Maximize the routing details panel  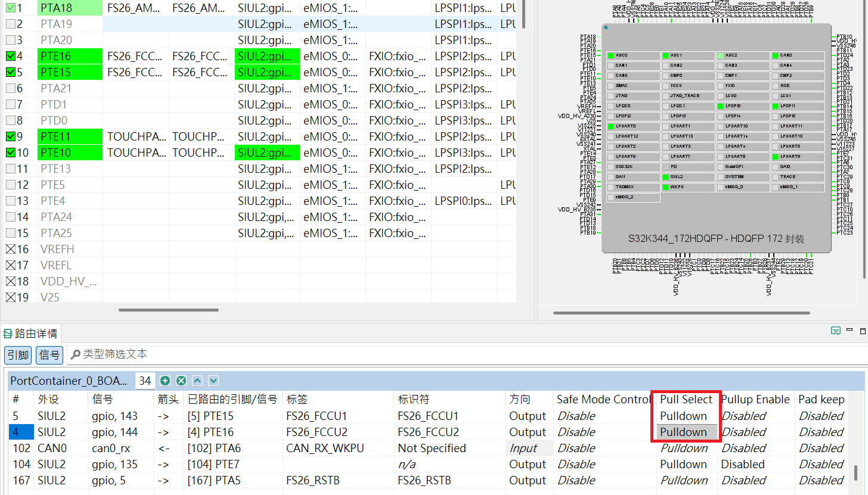pos(862,331)
